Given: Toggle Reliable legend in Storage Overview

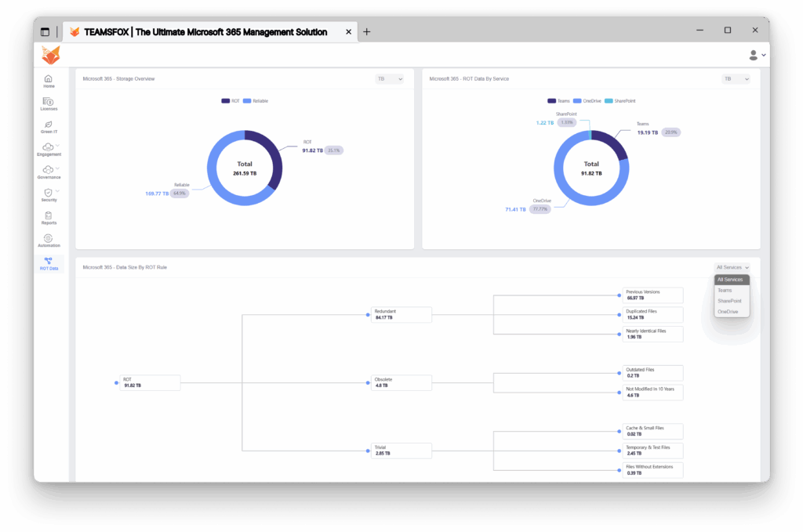Looking at the screenshot, I should [256, 101].
